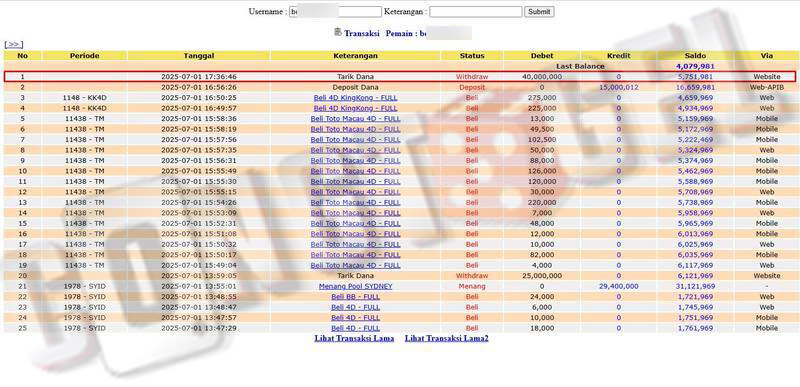Select the highlighted Tarik Dana row 1
Screen dimensions: 800x387
point(399,76)
